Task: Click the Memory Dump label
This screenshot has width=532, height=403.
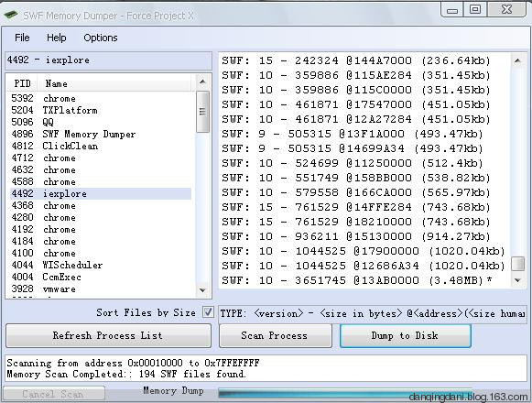Action: point(173,390)
